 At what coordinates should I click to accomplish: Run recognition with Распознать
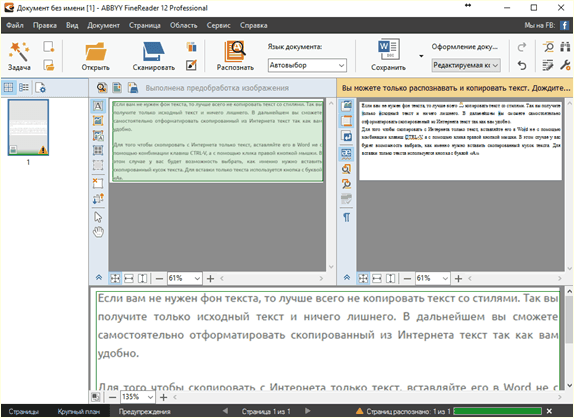[x=235, y=56]
